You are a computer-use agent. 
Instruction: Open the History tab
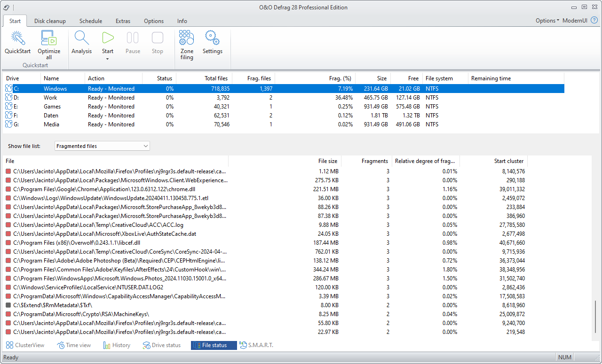117,345
